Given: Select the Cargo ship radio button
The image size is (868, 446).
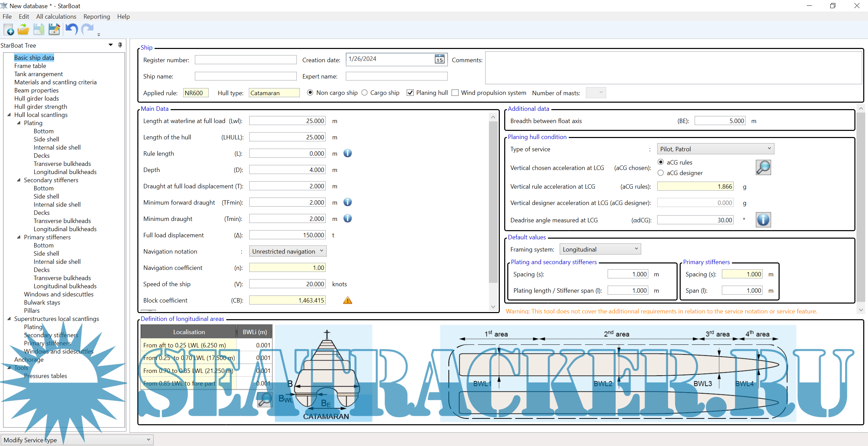Looking at the screenshot, I should [x=364, y=92].
